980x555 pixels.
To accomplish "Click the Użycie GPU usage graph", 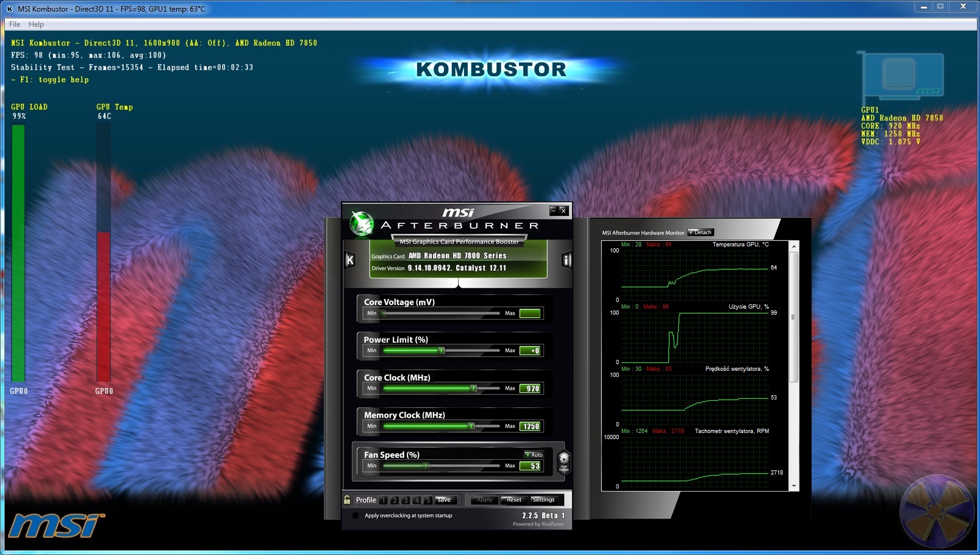I will coord(695,337).
